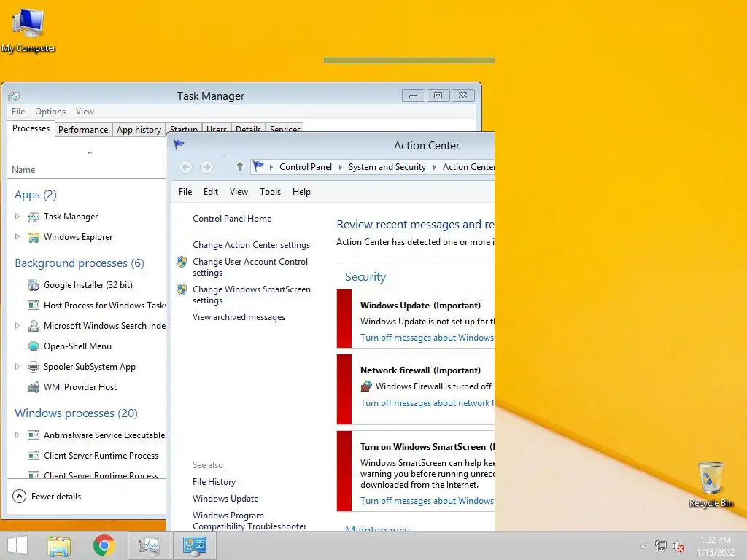Open Change Action Center settings link
This screenshot has height=560, width=747.
(x=251, y=245)
